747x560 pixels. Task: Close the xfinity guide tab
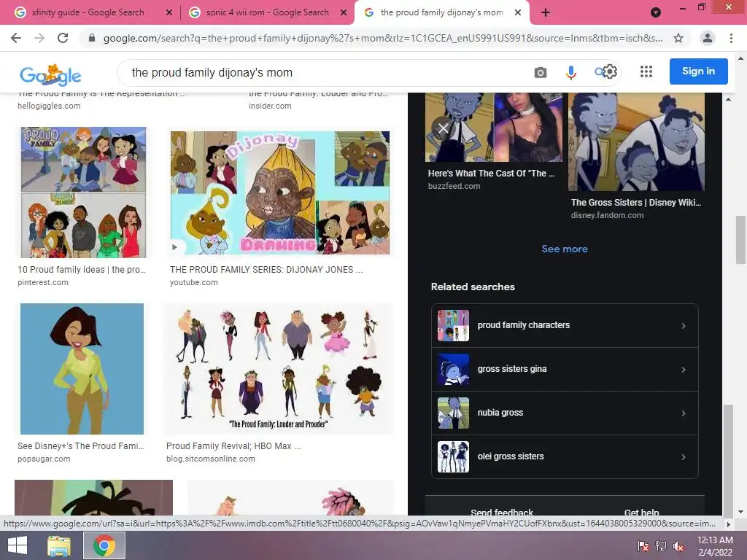tap(169, 13)
